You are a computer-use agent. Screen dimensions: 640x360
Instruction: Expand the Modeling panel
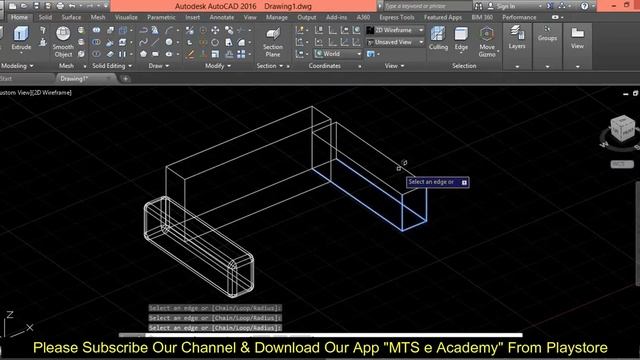coord(17,66)
